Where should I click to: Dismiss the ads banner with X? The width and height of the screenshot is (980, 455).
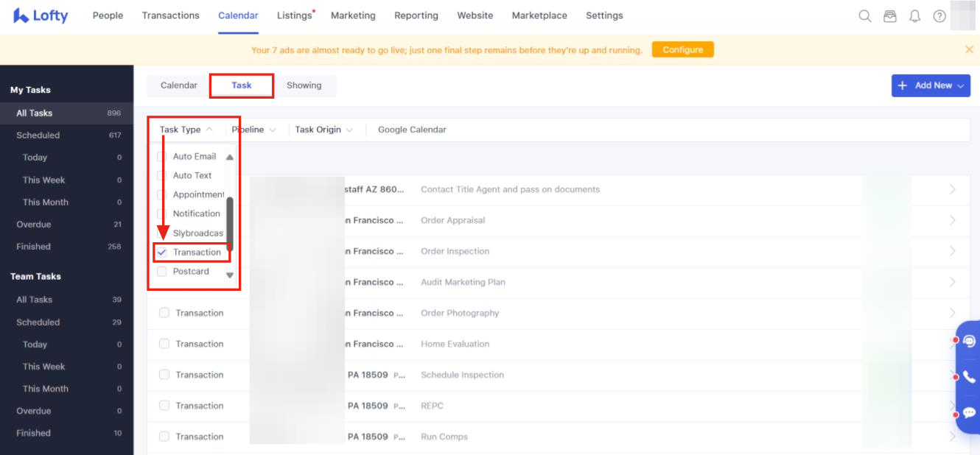coord(969,49)
